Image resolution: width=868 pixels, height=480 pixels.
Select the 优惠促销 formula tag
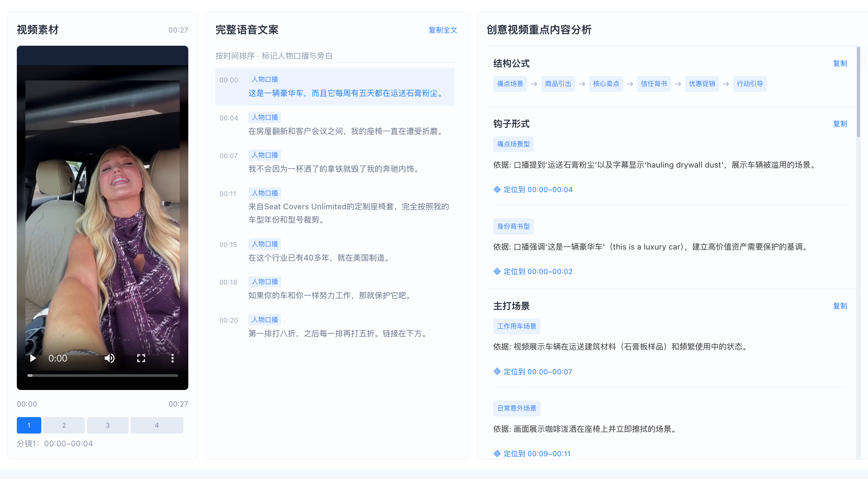(x=702, y=84)
